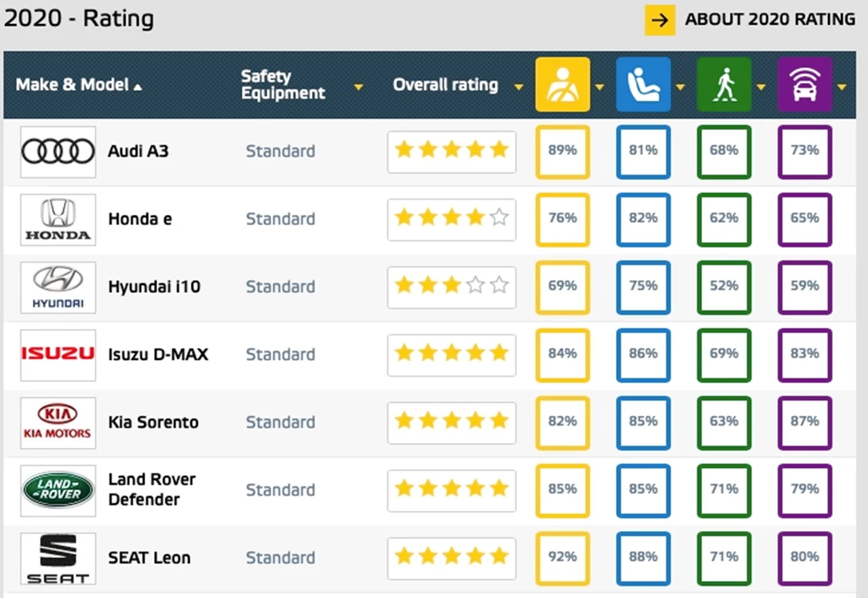Viewport: 868px width, 598px height.
Task: Click the green pedestrian icon
Action: point(724,85)
